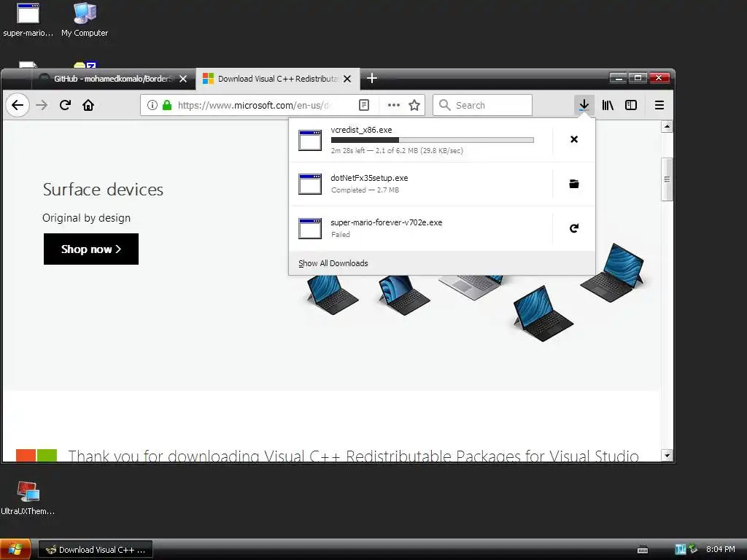Image resolution: width=747 pixels, height=560 pixels.
Task: Toggle reader view in address bar
Action: 364,105
